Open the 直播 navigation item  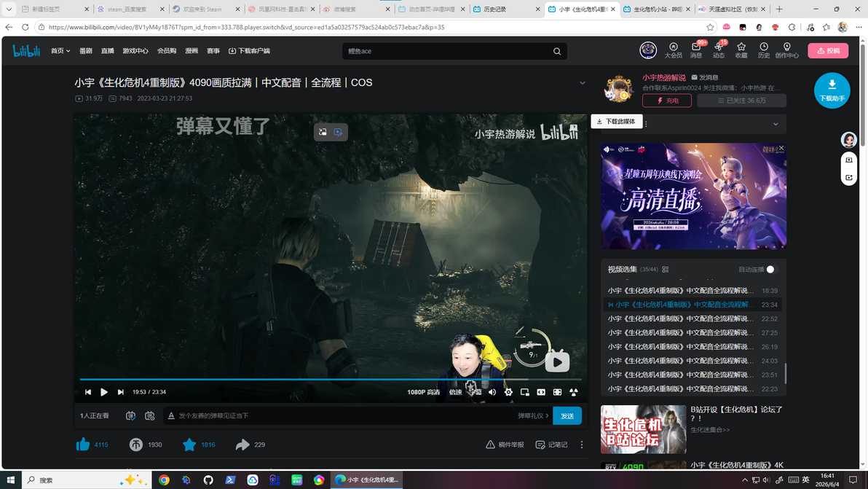[107, 51]
